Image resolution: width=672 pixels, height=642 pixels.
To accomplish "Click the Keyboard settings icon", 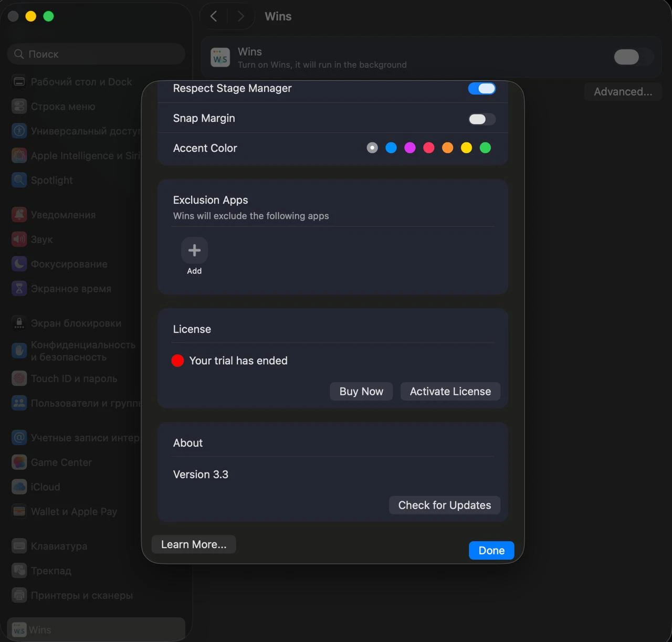I will tap(19, 546).
